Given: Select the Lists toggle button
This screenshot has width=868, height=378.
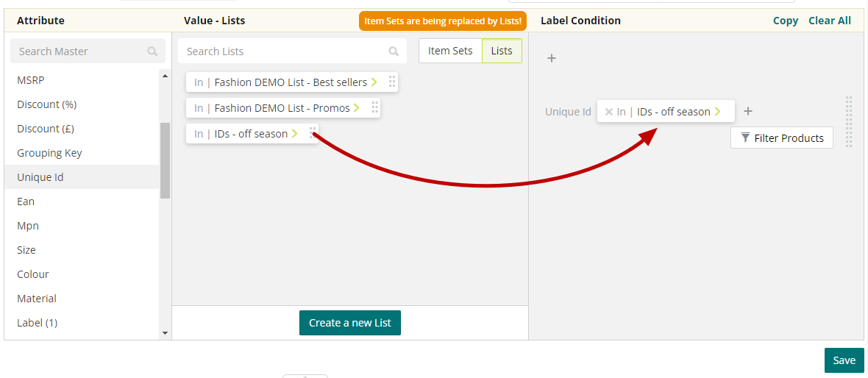Looking at the screenshot, I should coord(502,51).
